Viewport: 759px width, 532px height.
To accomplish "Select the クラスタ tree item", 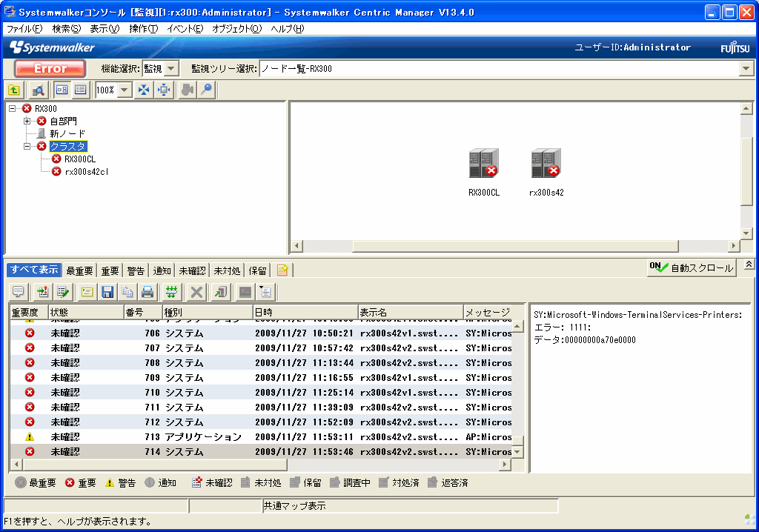I will pyautogui.click(x=67, y=146).
